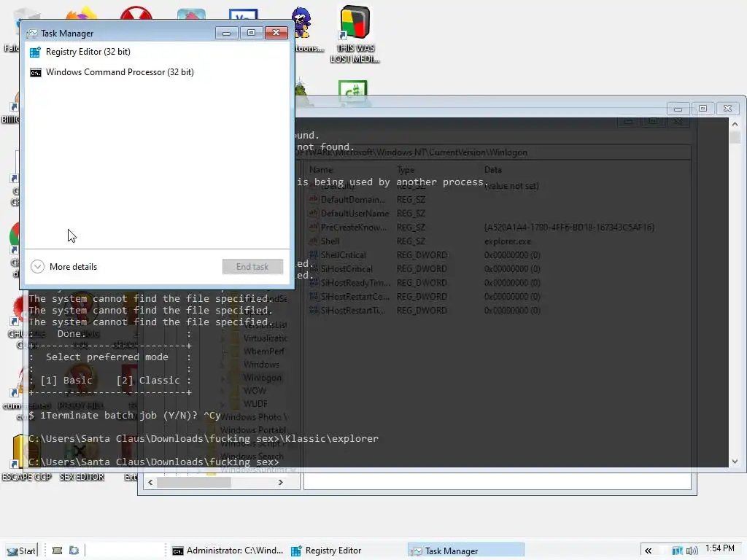
Task: Select Windows Command Processor (32 bit) row
Action: [x=157, y=72]
